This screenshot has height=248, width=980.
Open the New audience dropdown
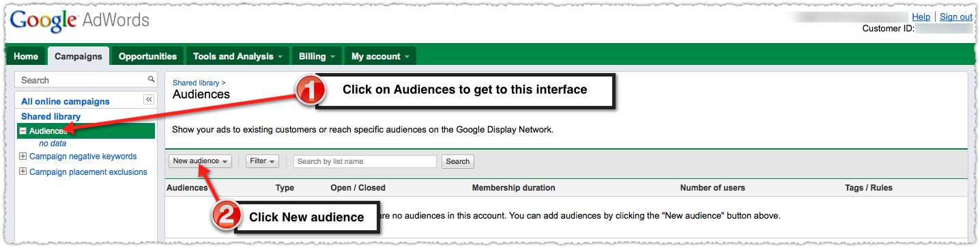pyautogui.click(x=201, y=161)
